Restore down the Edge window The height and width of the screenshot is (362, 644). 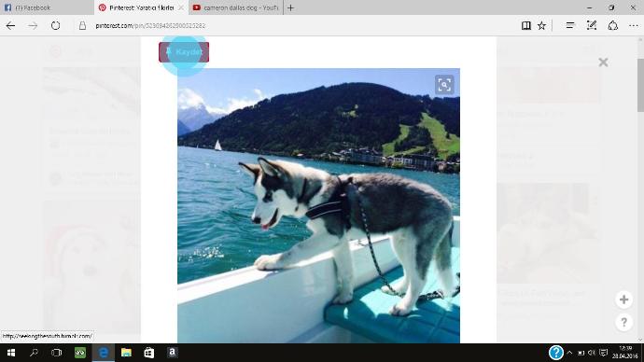[611, 7]
